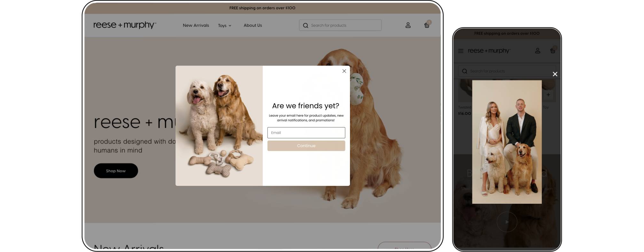Tap the couple with dogs photo on mobile
The image size is (644, 252).
pos(507,142)
